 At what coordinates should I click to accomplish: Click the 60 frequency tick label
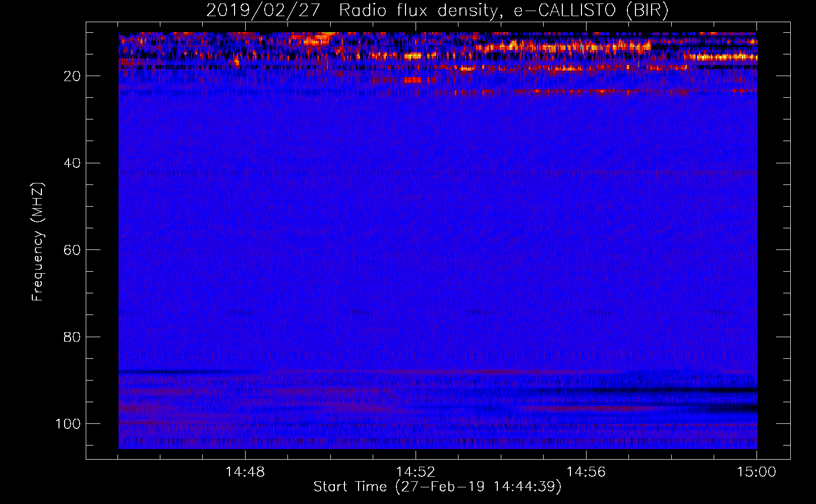pyautogui.click(x=72, y=250)
